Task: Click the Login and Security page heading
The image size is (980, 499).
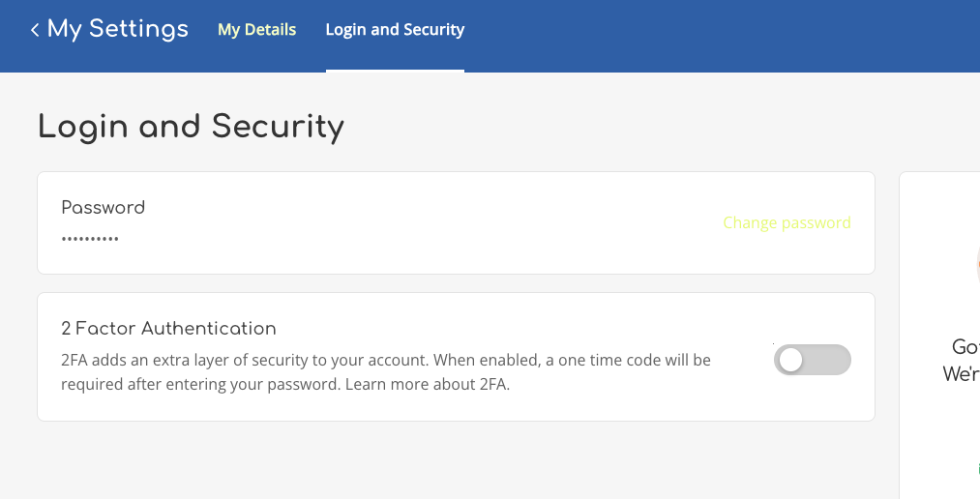Action: (x=191, y=127)
